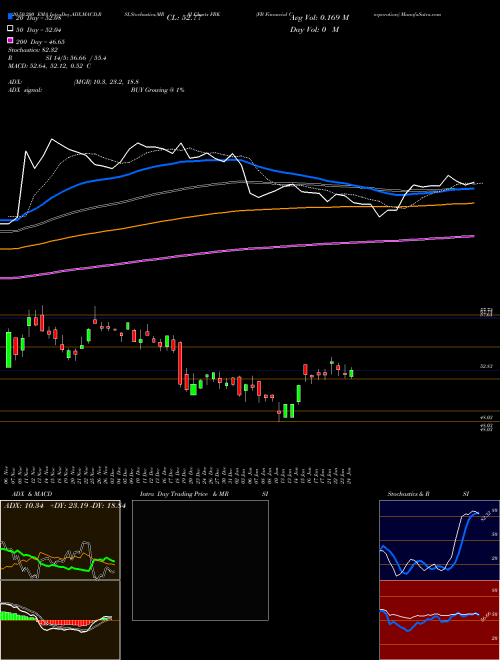The height and width of the screenshot is (660, 500).
Task: Click the orange moving average line
Action: 236,210
